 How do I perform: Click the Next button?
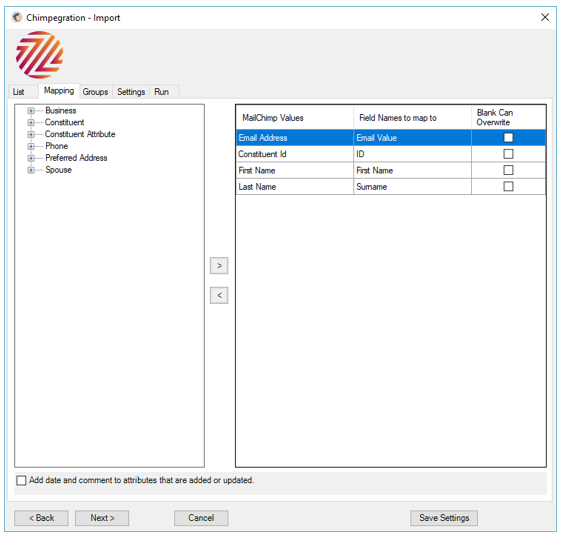click(x=102, y=518)
